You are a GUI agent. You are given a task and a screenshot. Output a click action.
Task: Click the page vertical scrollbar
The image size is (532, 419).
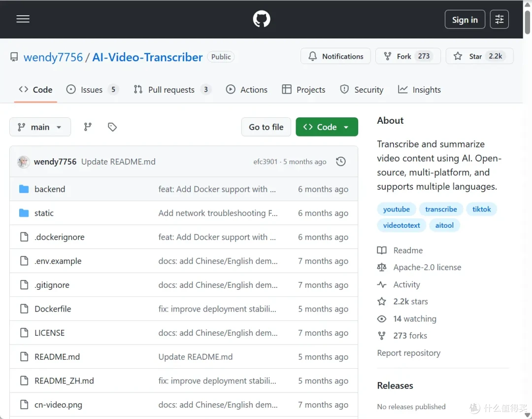click(528, 209)
